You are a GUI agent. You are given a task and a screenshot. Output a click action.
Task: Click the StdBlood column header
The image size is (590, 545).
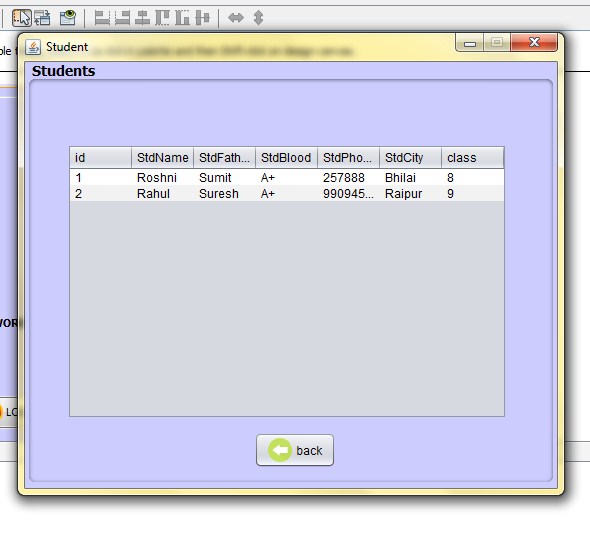click(286, 158)
